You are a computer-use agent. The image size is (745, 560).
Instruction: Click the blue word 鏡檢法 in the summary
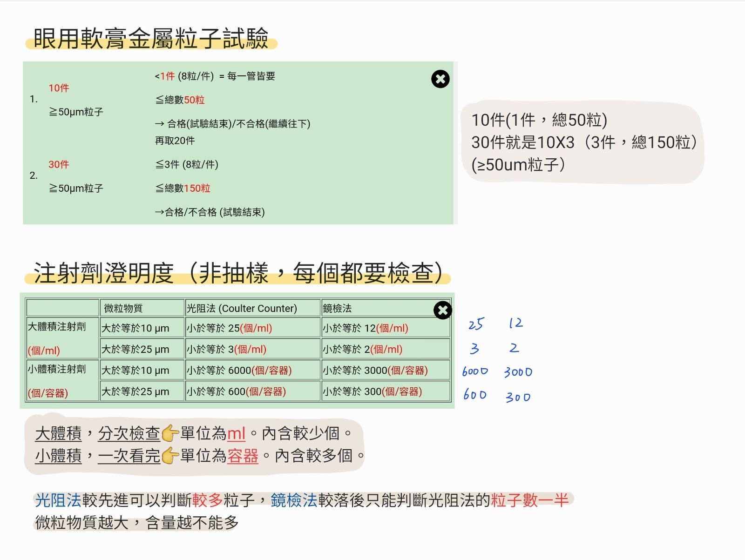(294, 500)
